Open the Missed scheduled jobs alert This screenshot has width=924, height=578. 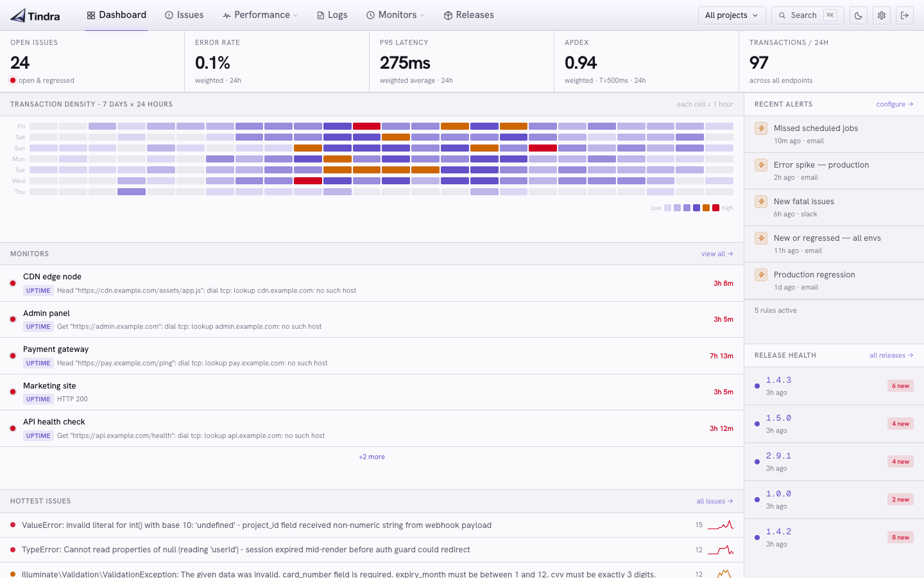pos(834,134)
